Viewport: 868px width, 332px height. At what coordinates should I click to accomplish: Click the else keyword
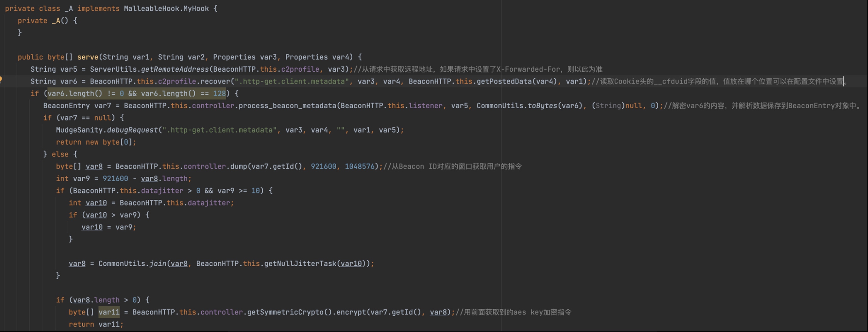click(x=60, y=154)
